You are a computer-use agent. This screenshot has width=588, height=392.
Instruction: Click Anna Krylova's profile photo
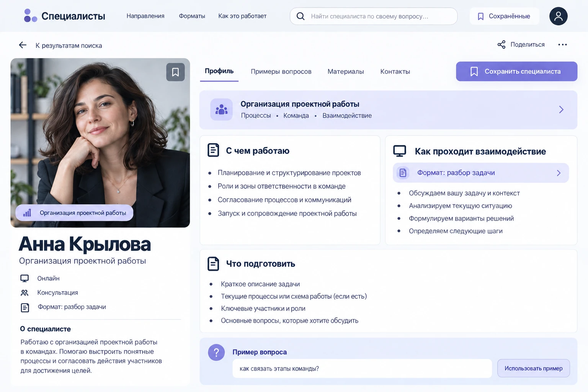click(100, 143)
